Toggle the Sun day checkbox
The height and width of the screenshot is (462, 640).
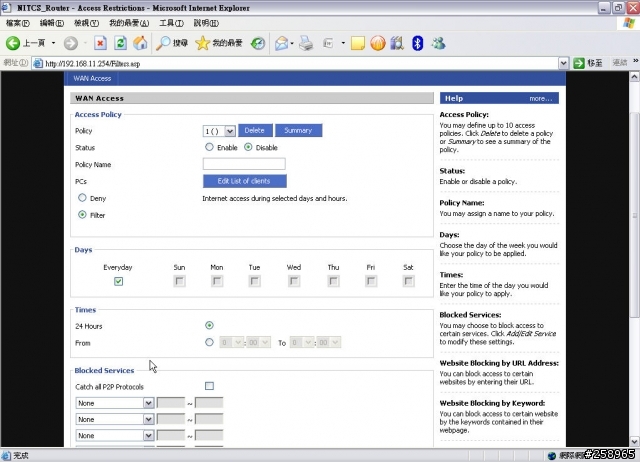pos(179,281)
